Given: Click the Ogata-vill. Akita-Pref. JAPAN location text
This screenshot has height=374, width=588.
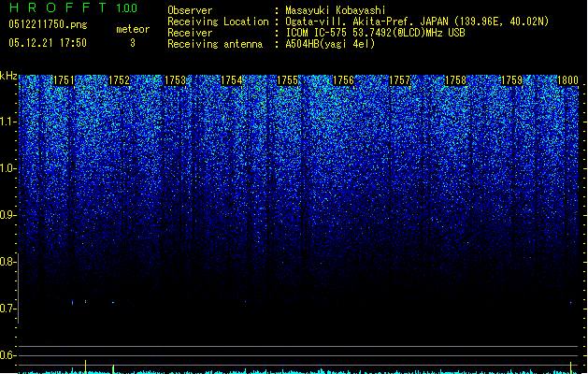Looking at the screenshot, I should [417, 22].
